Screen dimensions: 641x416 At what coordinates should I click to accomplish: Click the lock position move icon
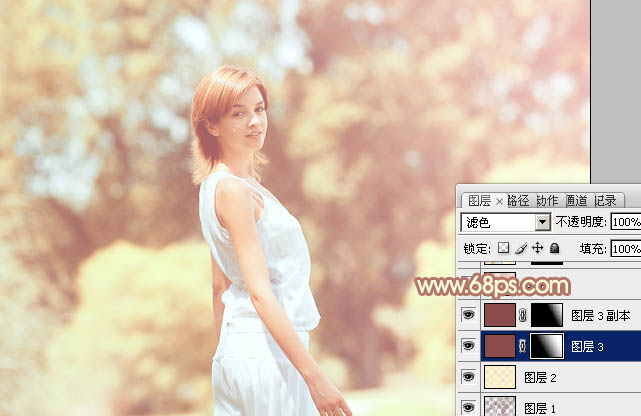pos(537,248)
